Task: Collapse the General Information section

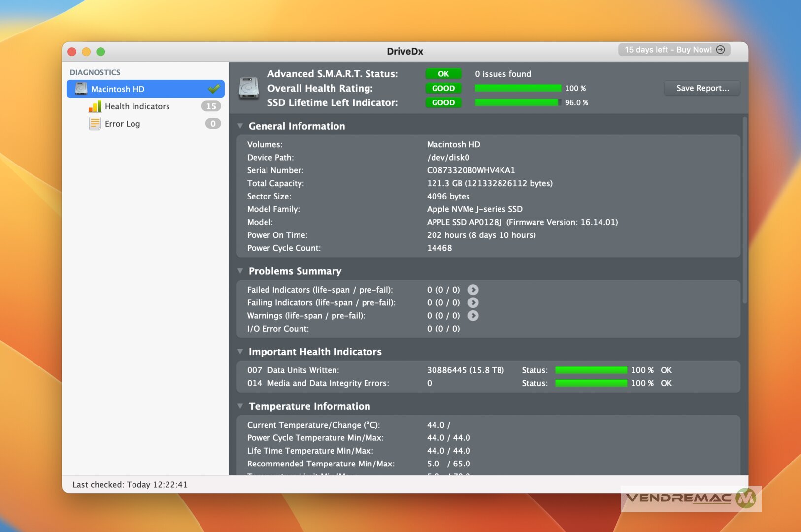Action: [240, 126]
